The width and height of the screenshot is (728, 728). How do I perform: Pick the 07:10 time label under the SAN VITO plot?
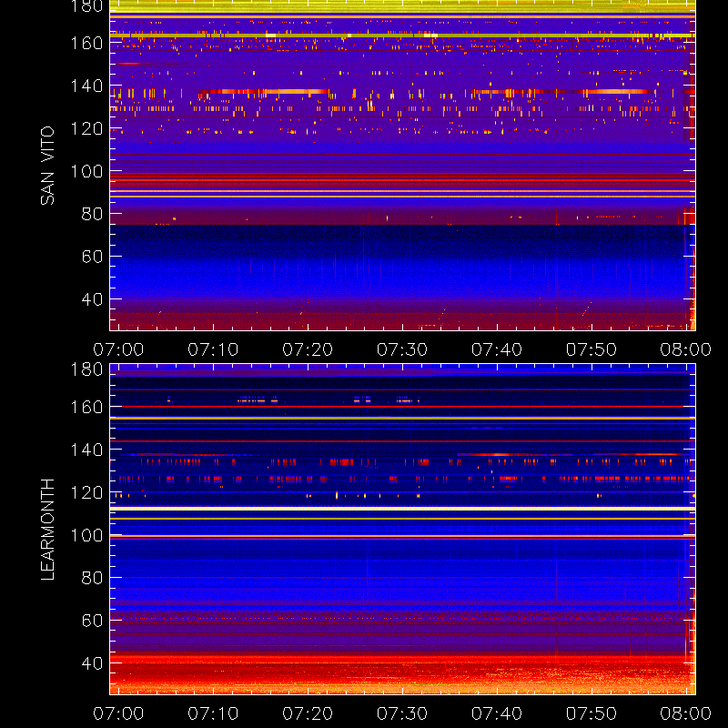[x=213, y=349]
